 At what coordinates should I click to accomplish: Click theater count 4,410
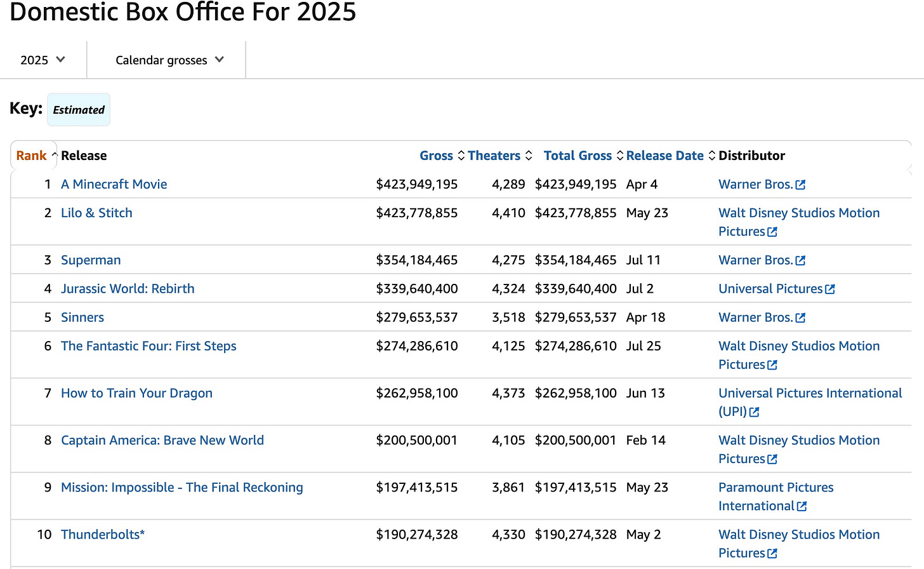tap(508, 213)
